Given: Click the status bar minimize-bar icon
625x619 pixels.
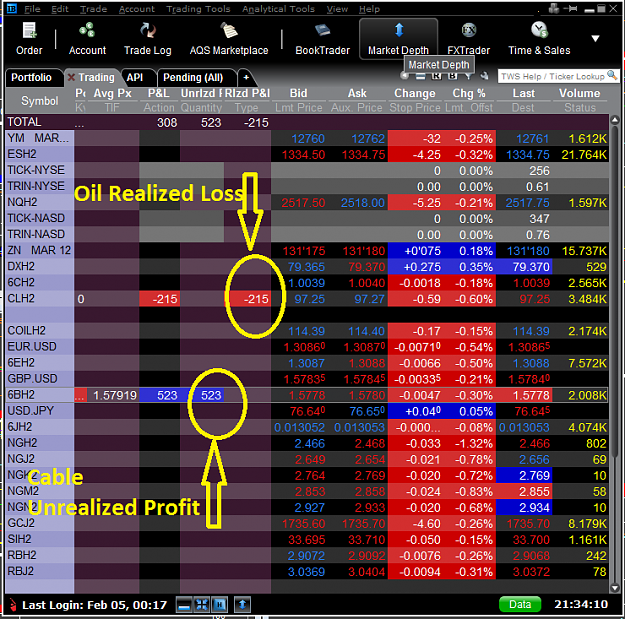Looking at the screenshot, I should 184,605.
